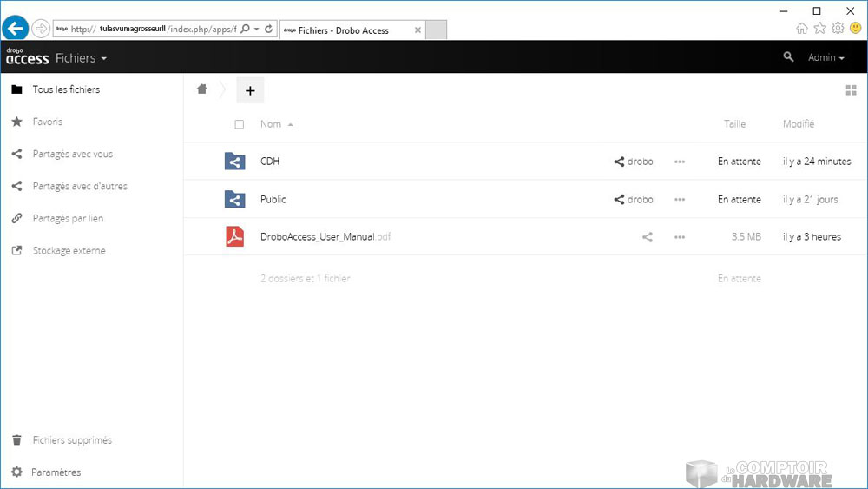Open Fichiers supprimés in sidebar
868x489 pixels.
click(72, 440)
